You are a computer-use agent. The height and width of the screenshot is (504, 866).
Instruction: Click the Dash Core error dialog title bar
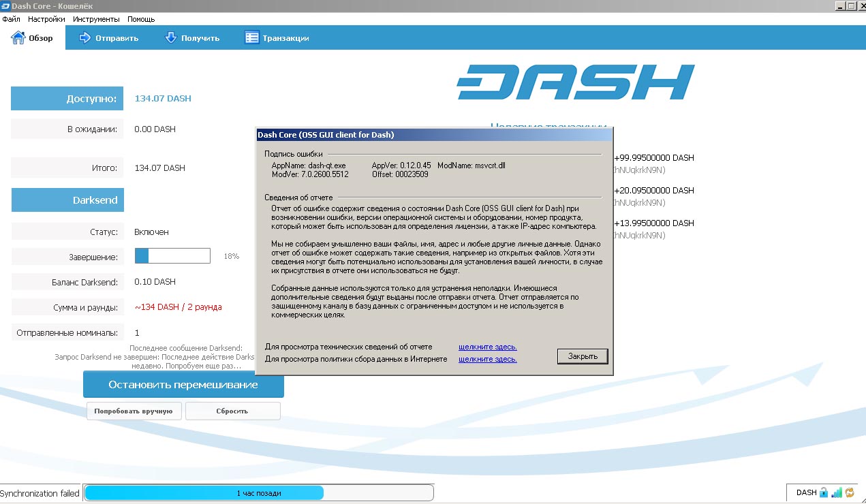pyautogui.click(x=434, y=135)
